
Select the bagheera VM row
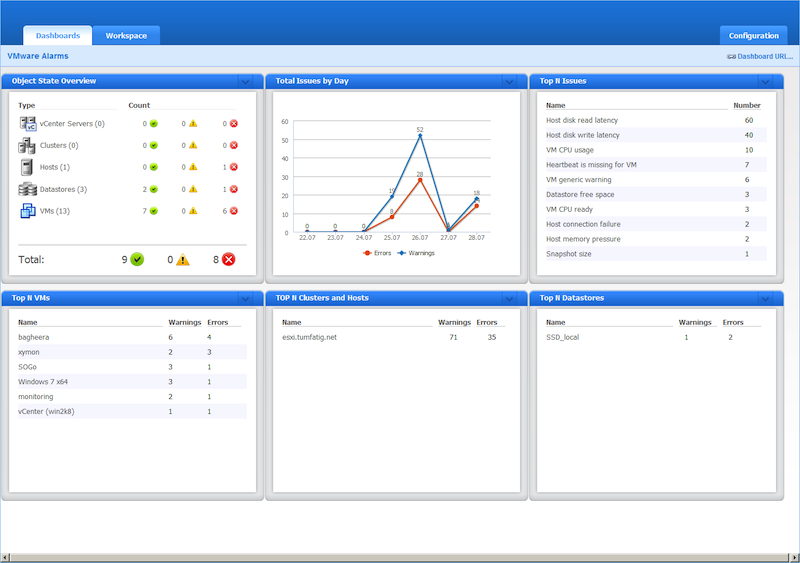(132, 337)
